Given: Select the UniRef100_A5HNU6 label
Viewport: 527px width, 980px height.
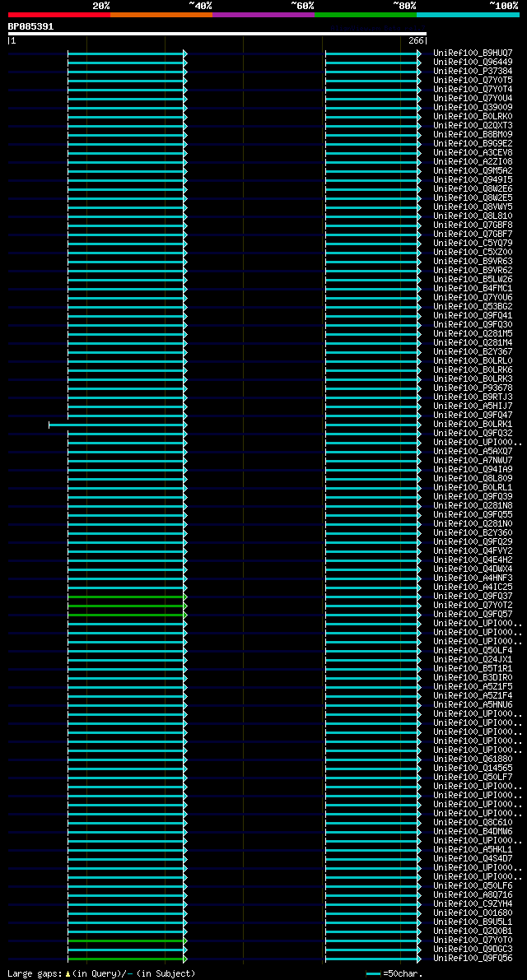Looking at the screenshot, I should tap(473, 705).
